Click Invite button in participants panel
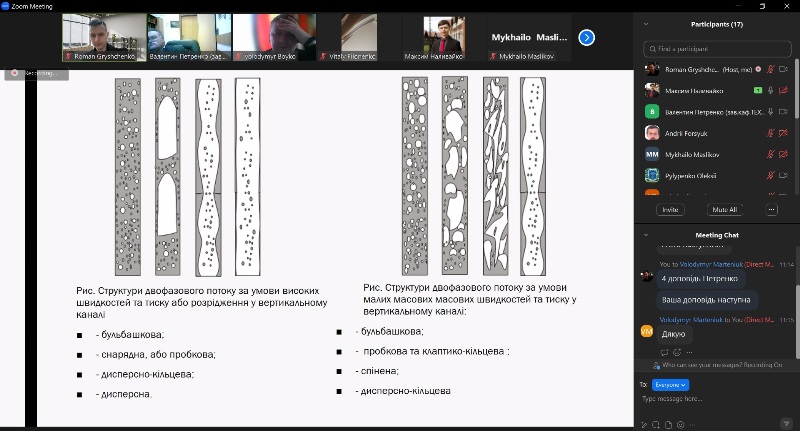 (x=670, y=210)
